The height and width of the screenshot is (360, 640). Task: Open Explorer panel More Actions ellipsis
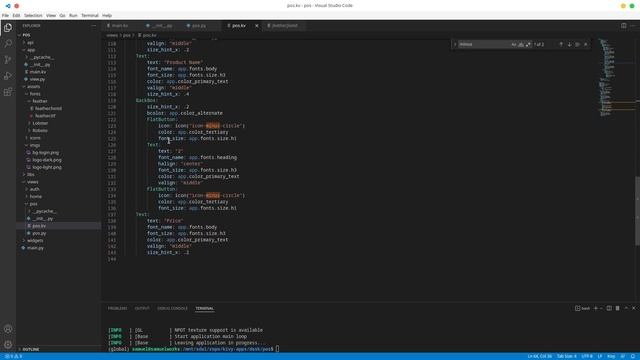(93, 26)
